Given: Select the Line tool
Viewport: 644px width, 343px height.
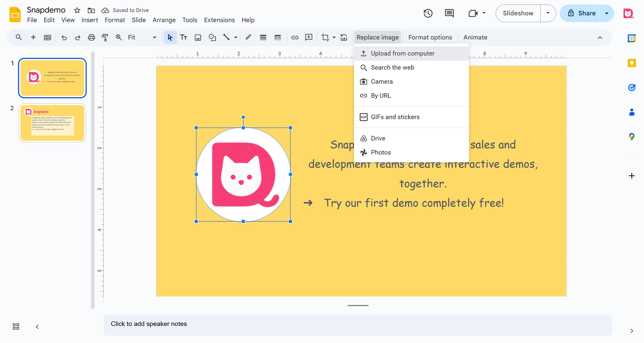Looking at the screenshot, I should pos(226,37).
